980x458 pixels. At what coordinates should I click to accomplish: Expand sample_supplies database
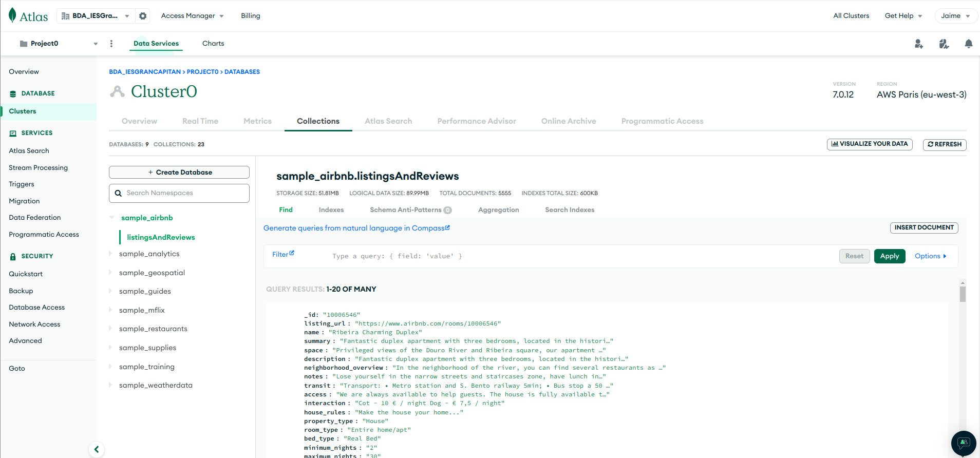[x=110, y=348]
